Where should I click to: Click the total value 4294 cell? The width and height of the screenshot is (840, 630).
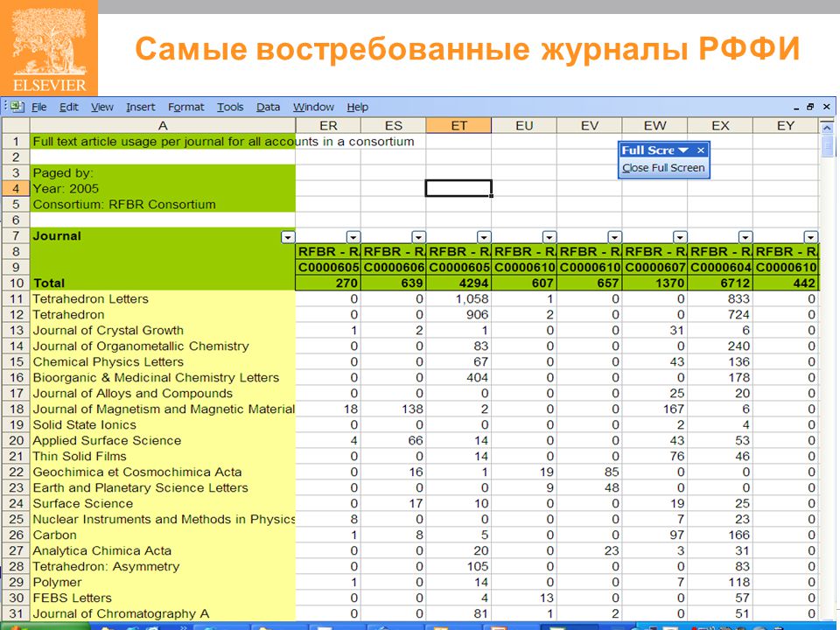(459, 283)
